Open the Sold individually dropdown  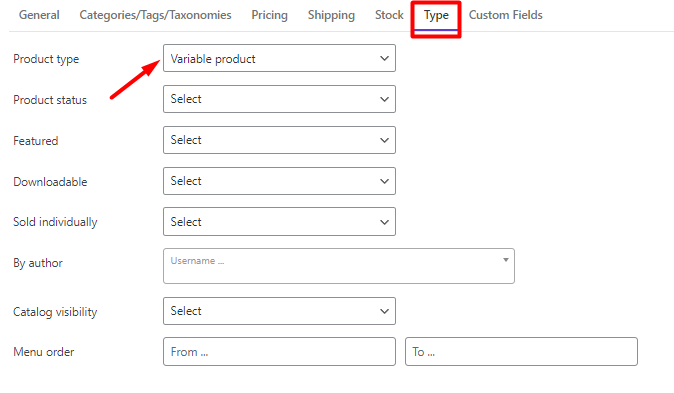(279, 222)
